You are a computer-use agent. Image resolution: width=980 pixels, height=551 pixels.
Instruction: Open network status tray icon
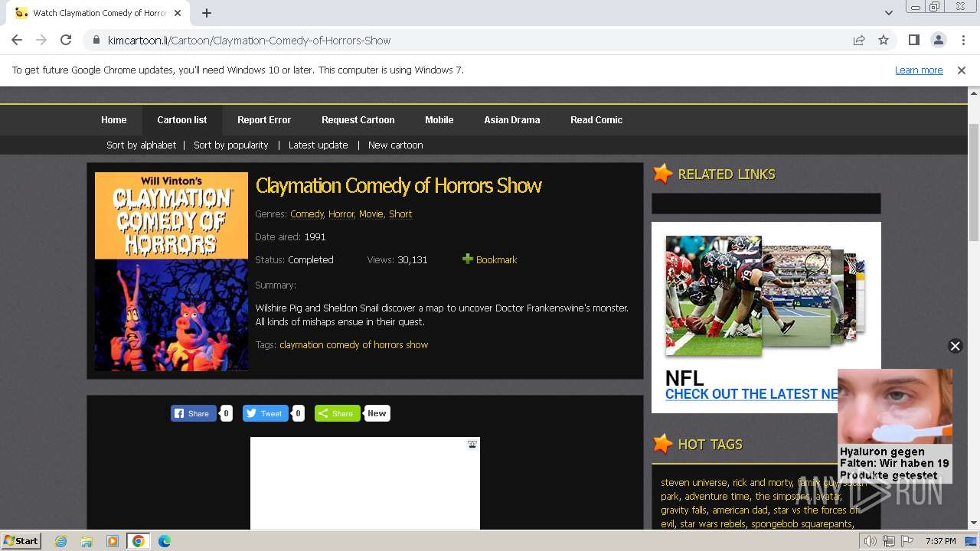pos(889,541)
